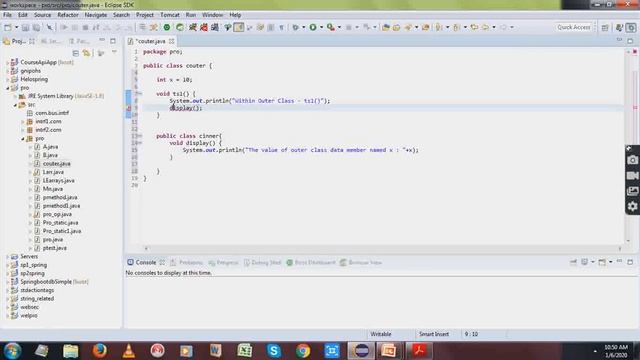Click the camera icon in right overlay
This screenshot has height=360, width=640.
[x=633, y=160]
